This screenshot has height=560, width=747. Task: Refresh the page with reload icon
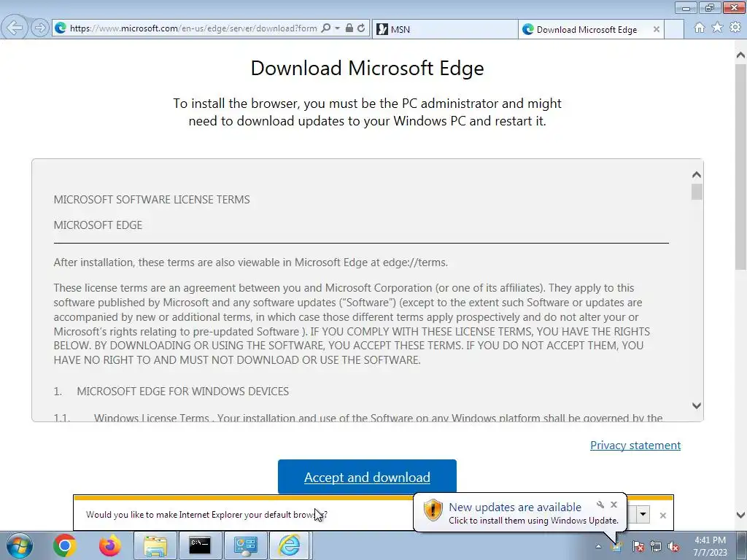point(362,28)
